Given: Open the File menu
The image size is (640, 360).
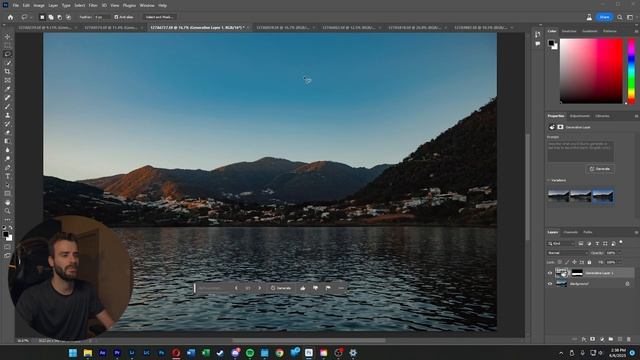Looking at the screenshot, I should click(16, 6).
